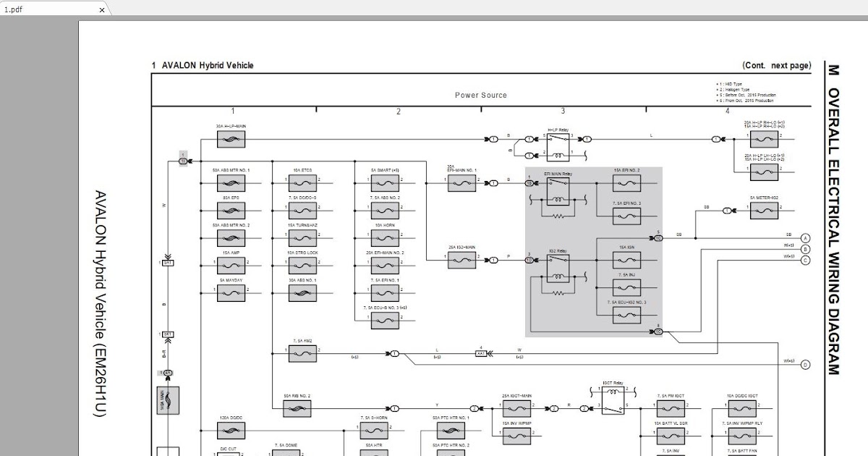Click the '1 AVALON Hybrid Vehicle' page header
The height and width of the screenshot is (456, 868).
click(203, 65)
